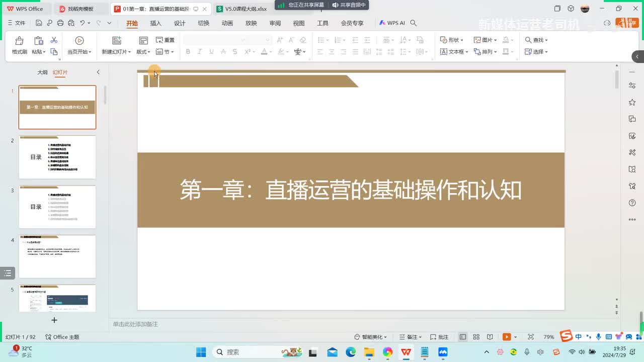Viewport: 644px width, 362px height.
Task: Open the Arrange (排列) dropdown
Action: [x=485, y=52]
